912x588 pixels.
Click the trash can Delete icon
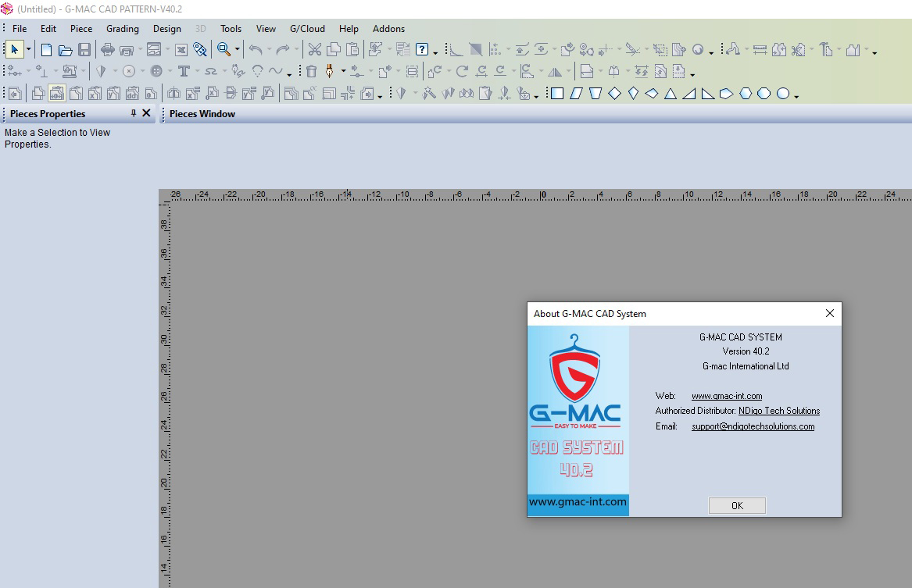coord(311,71)
